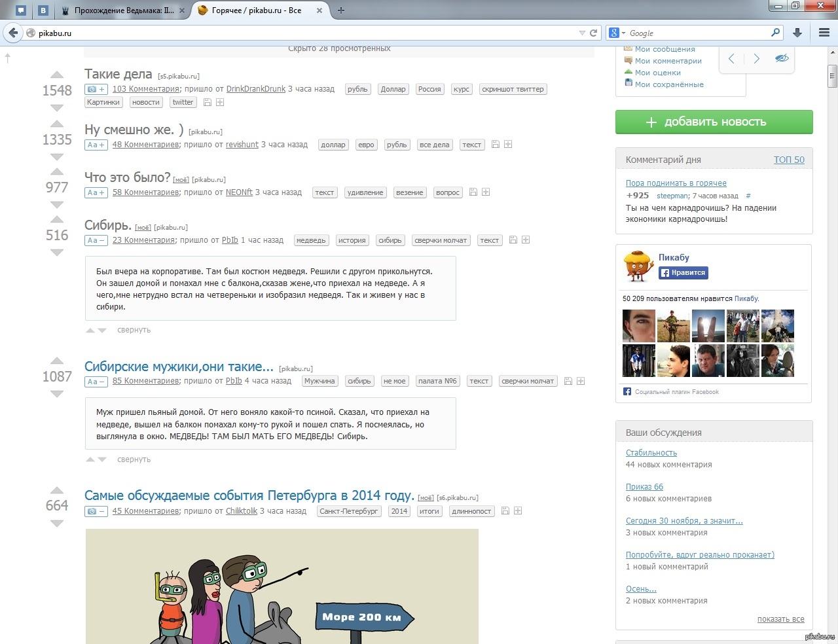Open a new browser tab
The width and height of the screenshot is (838, 644).
[341, 10]
